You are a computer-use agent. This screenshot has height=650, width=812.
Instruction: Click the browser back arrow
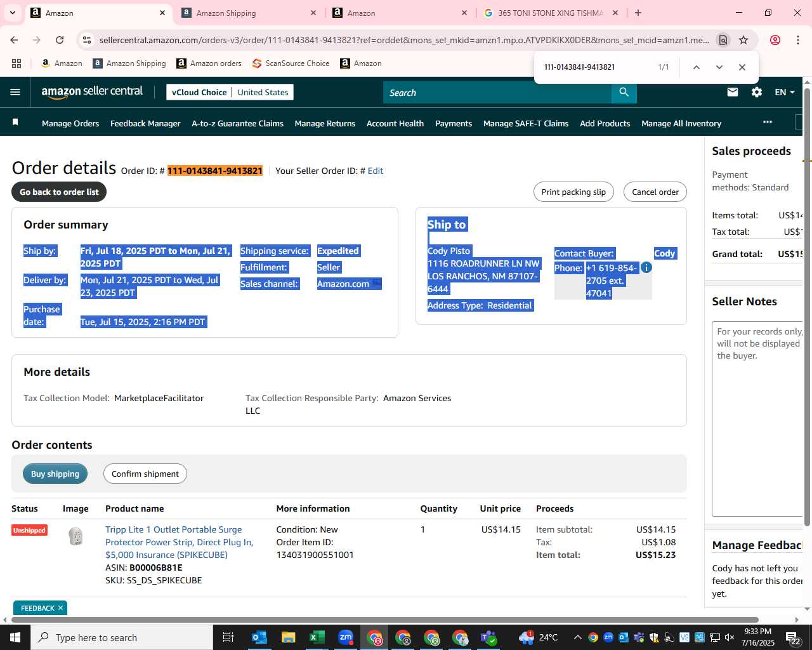pos(14,40)
